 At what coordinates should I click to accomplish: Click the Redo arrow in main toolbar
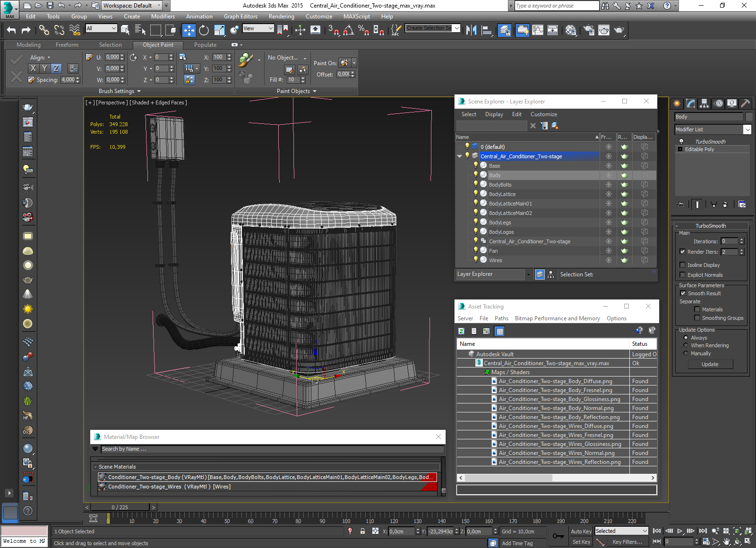[x=26, y=30]
